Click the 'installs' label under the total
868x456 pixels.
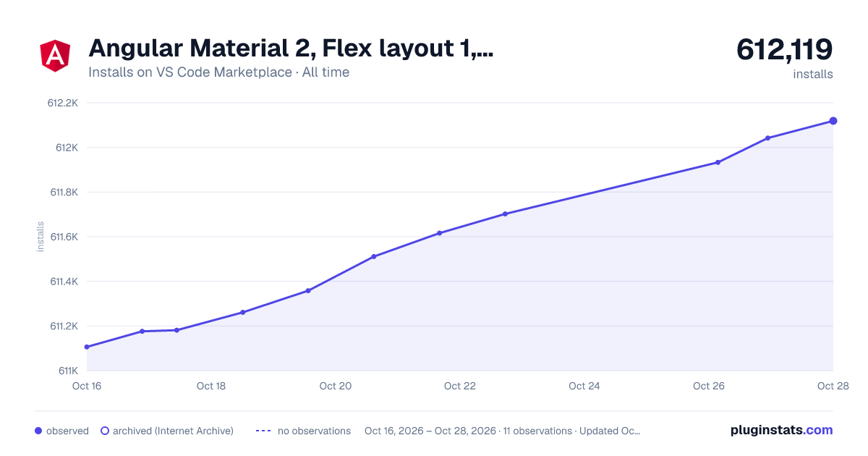[x=813, y=74]
